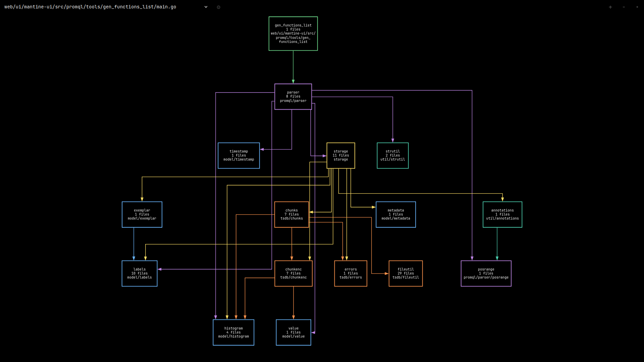This screenshot has height=362, width=644.
Task: Select the parser package node
Action: pos(293,97)
